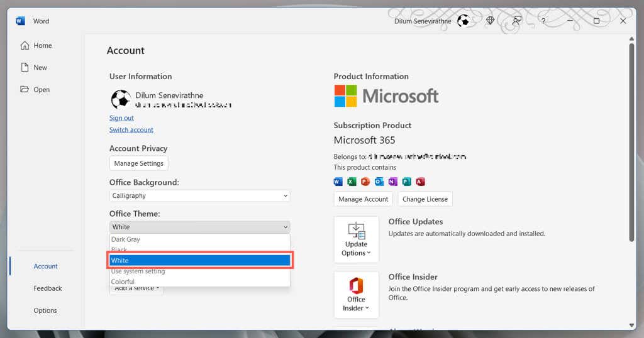
Task: Click the Switch account link
Action: pos(131,130)
